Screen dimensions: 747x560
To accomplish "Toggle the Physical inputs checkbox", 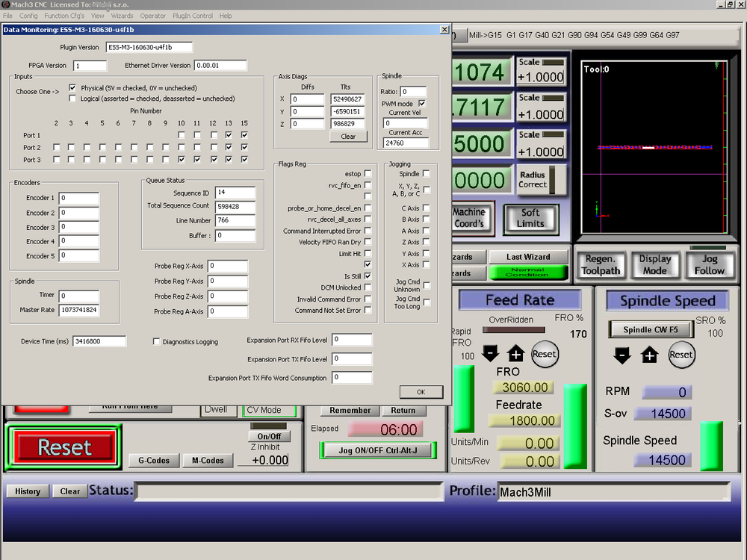I will (72, 87).
